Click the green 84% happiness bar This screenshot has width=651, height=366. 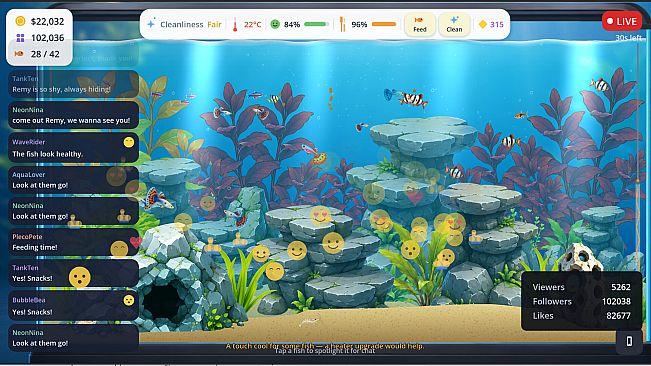pos(316,24)
